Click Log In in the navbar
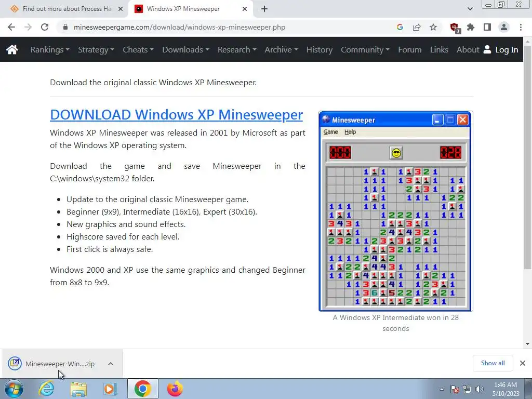The image size is (532, 399). click(501, 49)
